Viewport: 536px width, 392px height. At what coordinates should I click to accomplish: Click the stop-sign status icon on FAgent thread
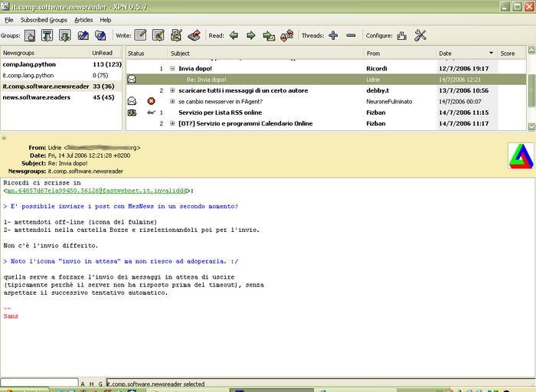pos(151,101)
